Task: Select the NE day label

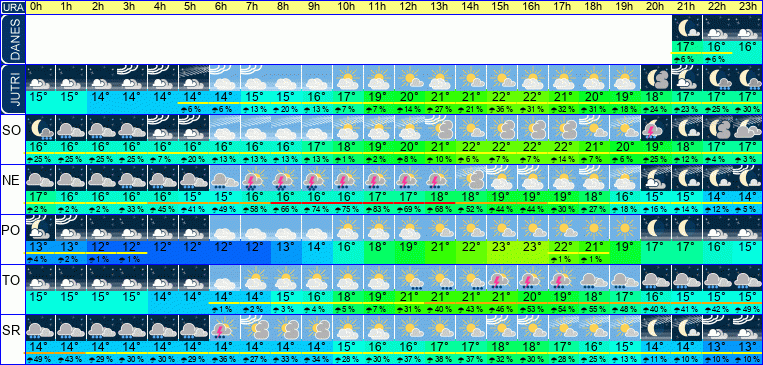Action: [11, 181]
